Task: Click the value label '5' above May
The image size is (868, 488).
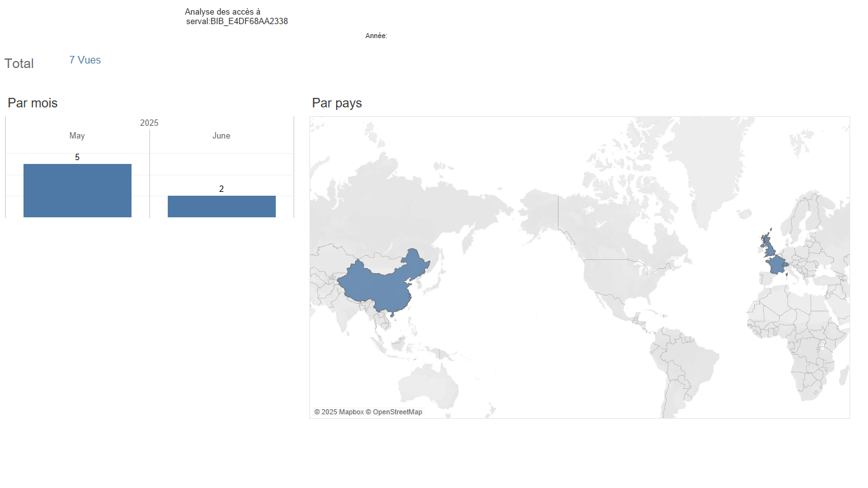Action: pos(78,157)
